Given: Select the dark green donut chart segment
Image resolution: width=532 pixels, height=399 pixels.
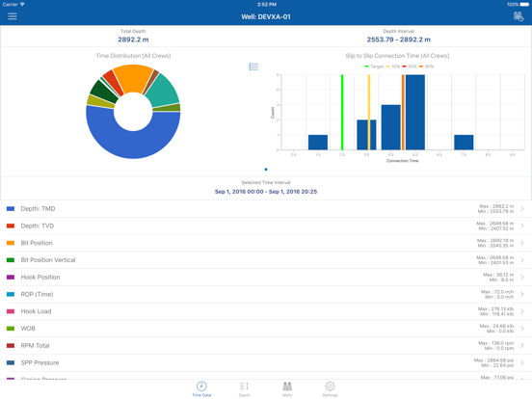Looking at the screenshot, I should 103,92.
